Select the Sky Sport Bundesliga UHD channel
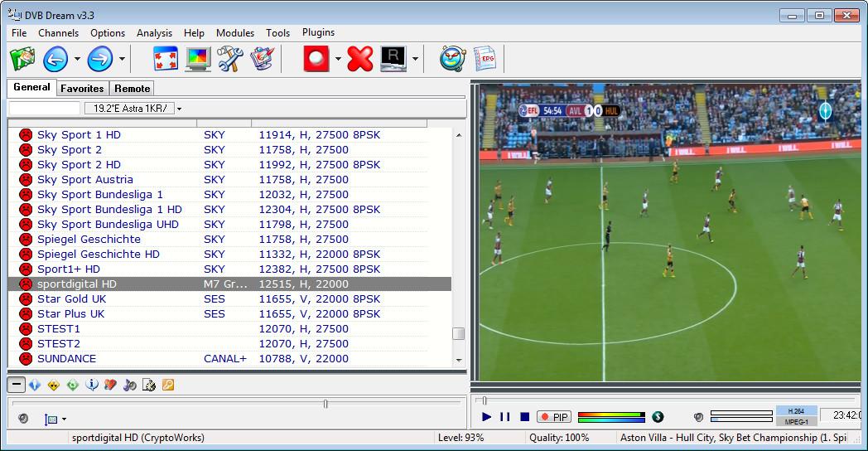 click(x=229, y=225)
